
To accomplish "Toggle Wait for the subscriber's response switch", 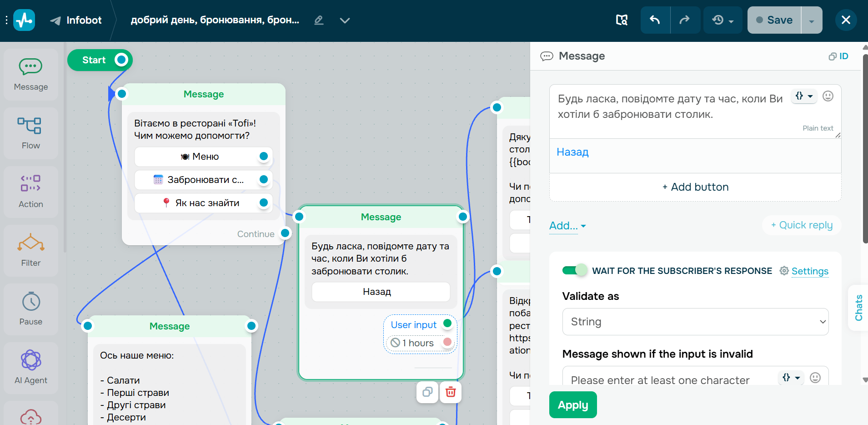I will coord(575,270).
